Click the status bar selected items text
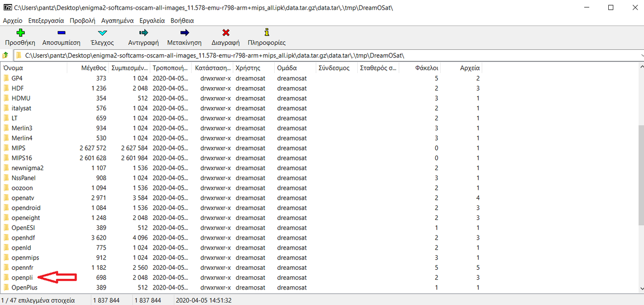Image resolution: width=644 pixels, height=305 pixels. click(38, 300)
